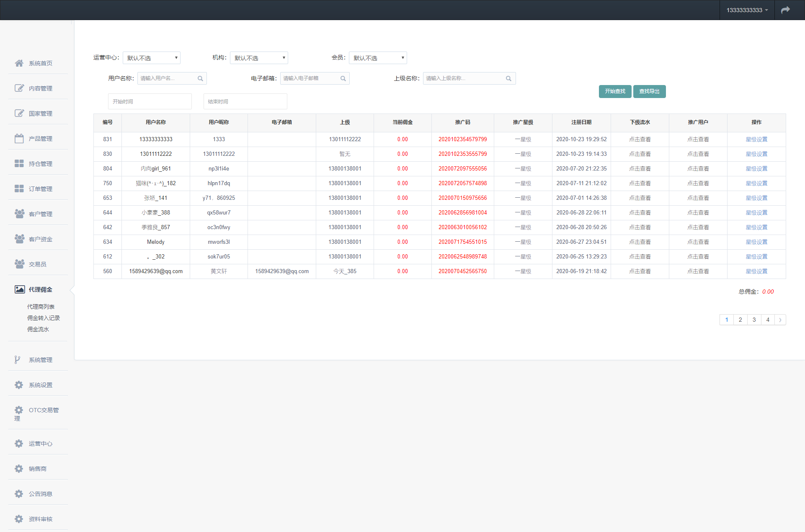This screenshot has width=805, height=532.
Task: Click the edit icon beside 国家管理
Action: click(19, 113)
